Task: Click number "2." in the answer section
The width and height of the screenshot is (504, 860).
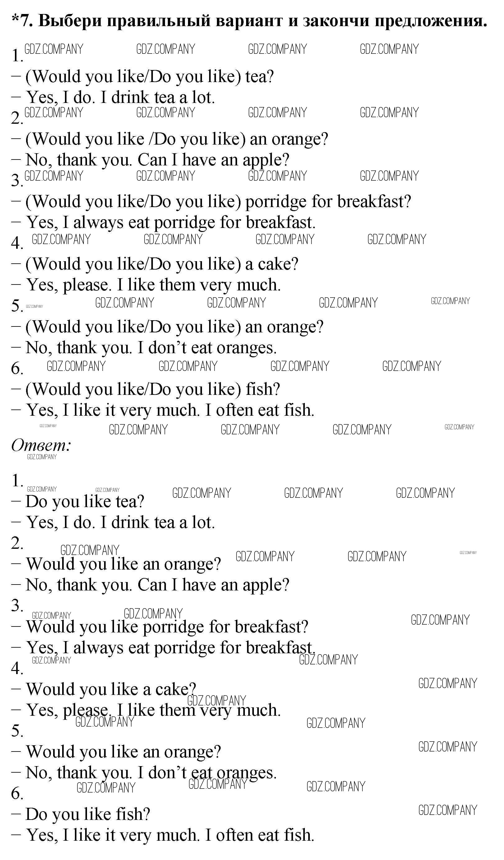Action: 17,543
